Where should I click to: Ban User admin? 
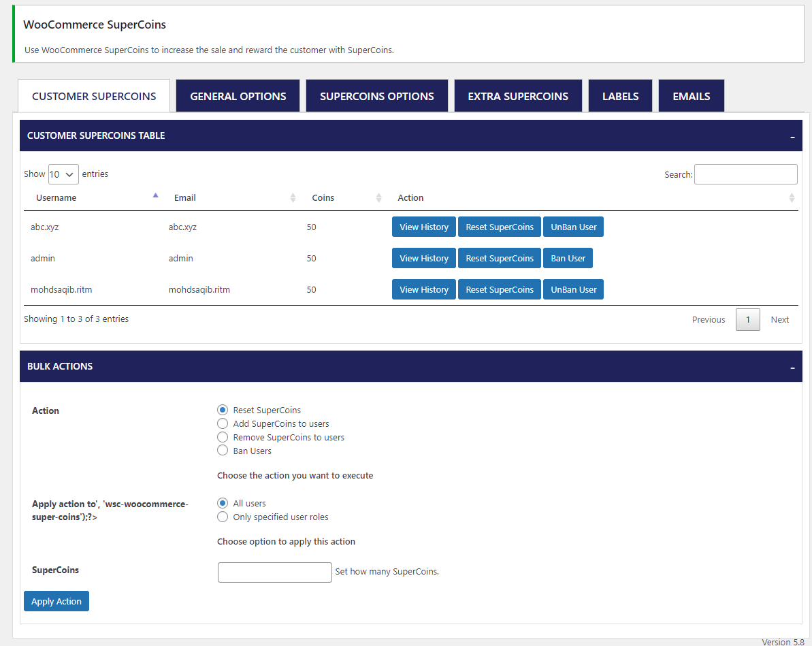click(x=568, y=258)
